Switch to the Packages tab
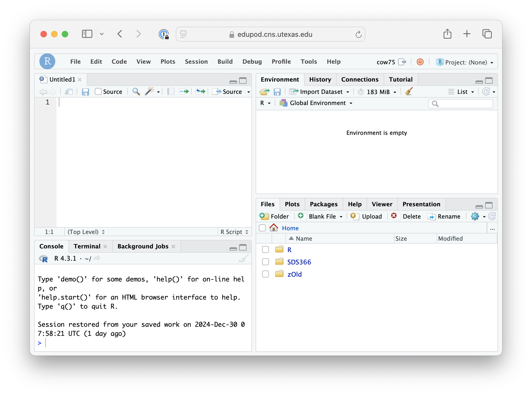 324,204
